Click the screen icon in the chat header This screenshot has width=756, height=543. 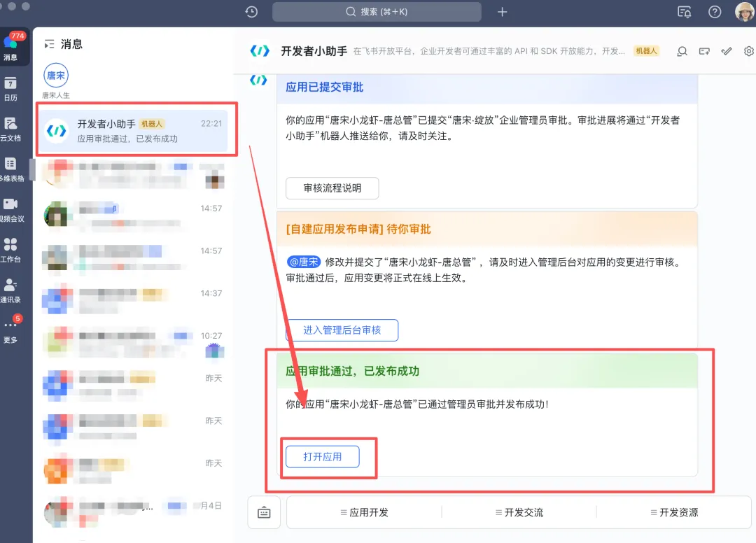pos(704,51)
